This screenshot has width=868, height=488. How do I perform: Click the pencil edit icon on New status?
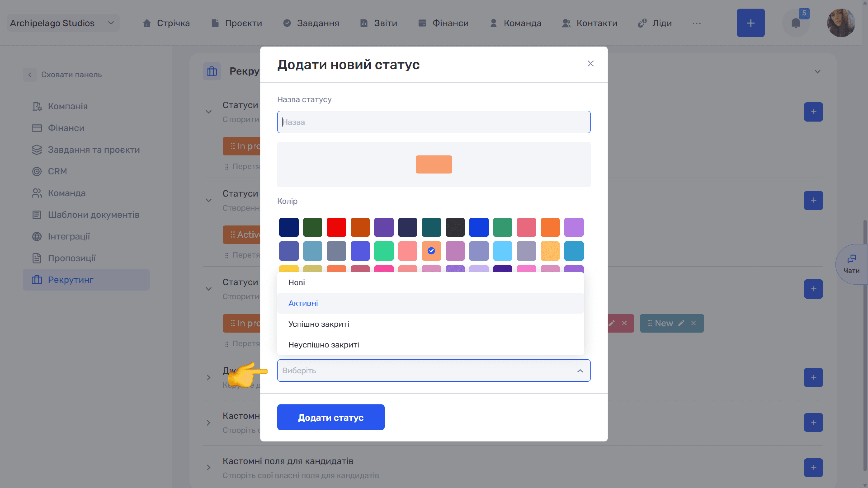coord(681,323)
